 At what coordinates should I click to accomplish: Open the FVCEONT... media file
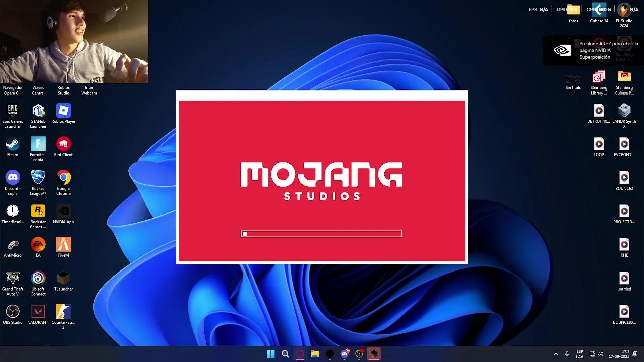point(624,147)
